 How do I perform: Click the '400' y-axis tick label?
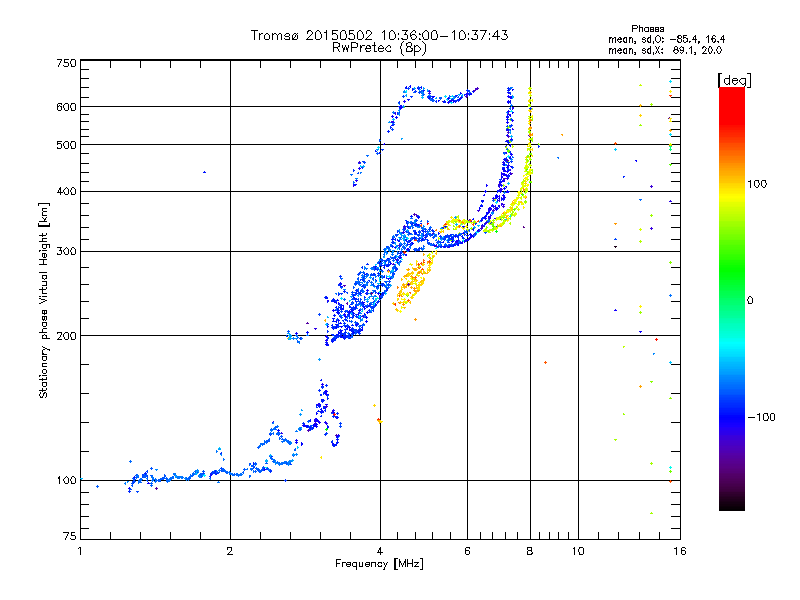point(67,192)
